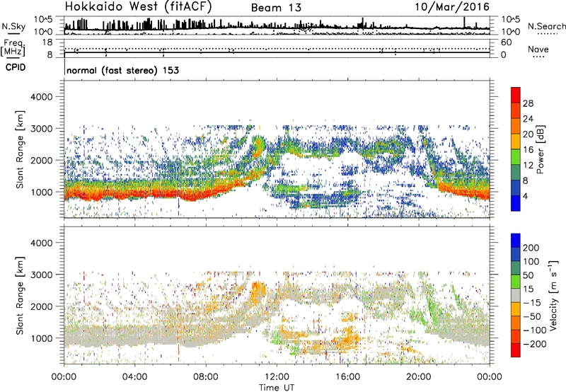The height and width of the screenshot is (392, 566).
Task: Click 'Slant Range [km]' label of power panel
Action: [20, 149]
